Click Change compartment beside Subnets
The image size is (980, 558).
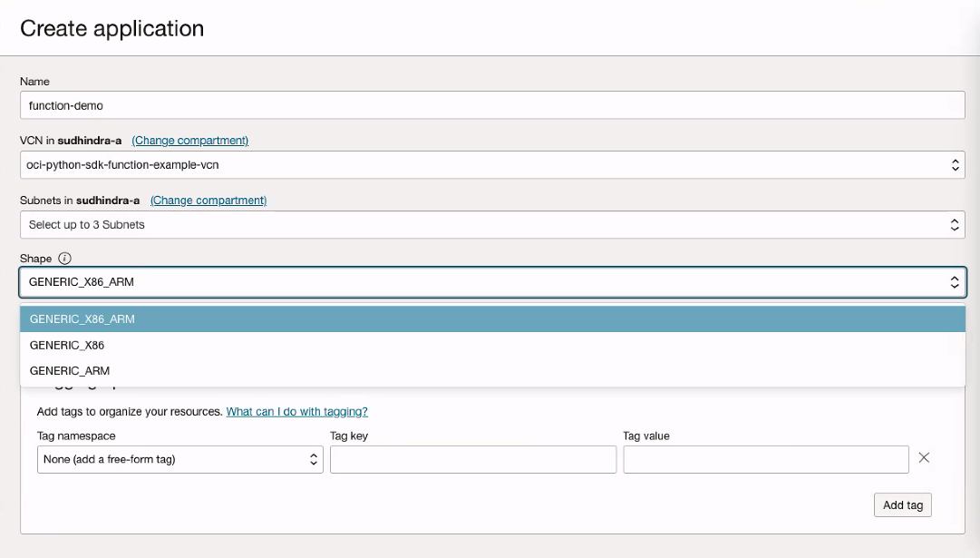click(208, 200)
